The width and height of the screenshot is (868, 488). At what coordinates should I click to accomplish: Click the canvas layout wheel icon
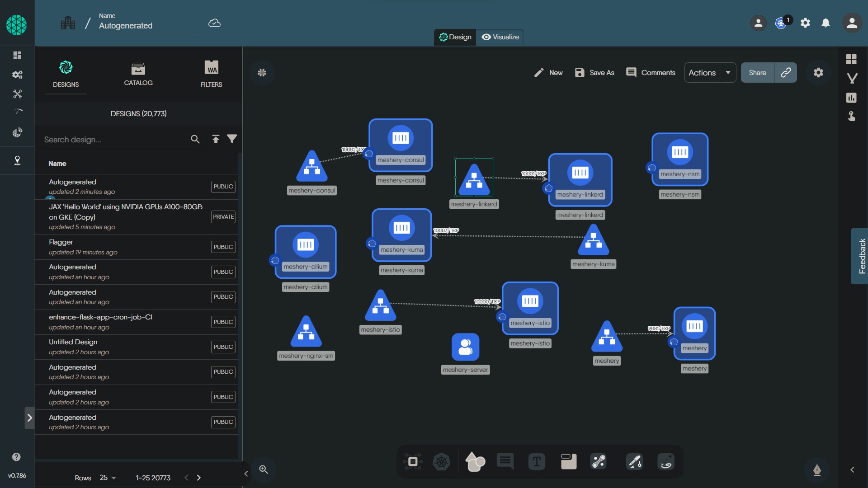coord(262,73)
